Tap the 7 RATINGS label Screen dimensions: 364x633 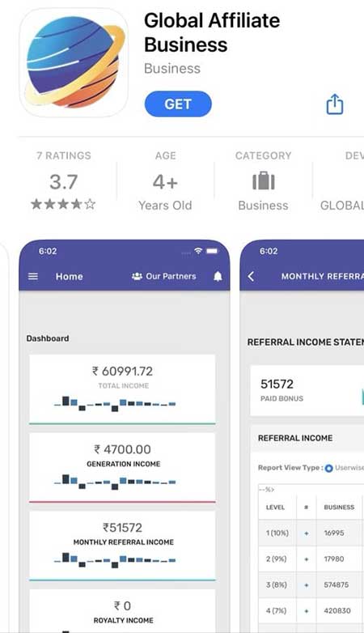tap(64, 155)
